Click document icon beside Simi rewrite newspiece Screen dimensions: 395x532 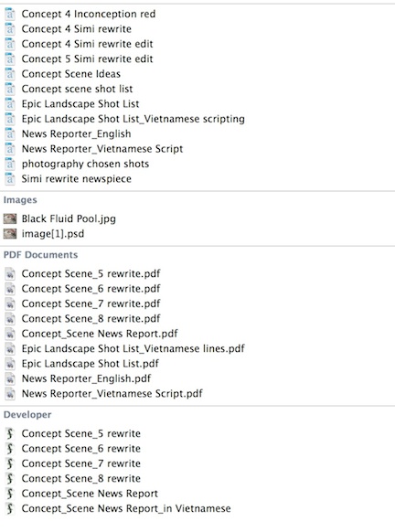10,179
